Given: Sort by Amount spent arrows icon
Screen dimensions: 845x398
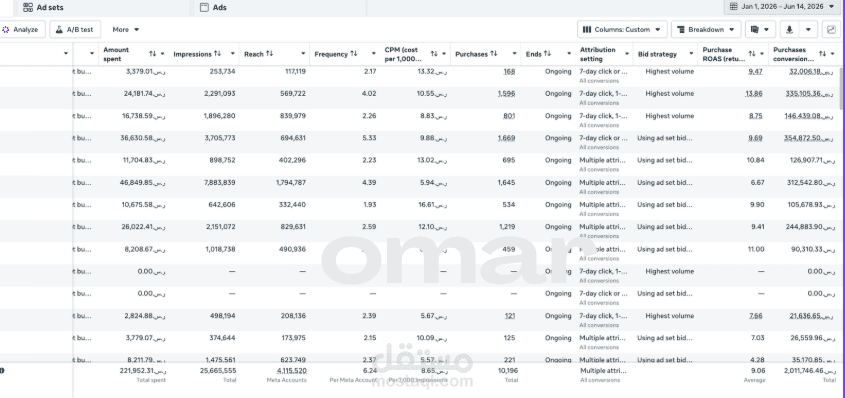Looking at the screenshot, I should click(153, 54).
